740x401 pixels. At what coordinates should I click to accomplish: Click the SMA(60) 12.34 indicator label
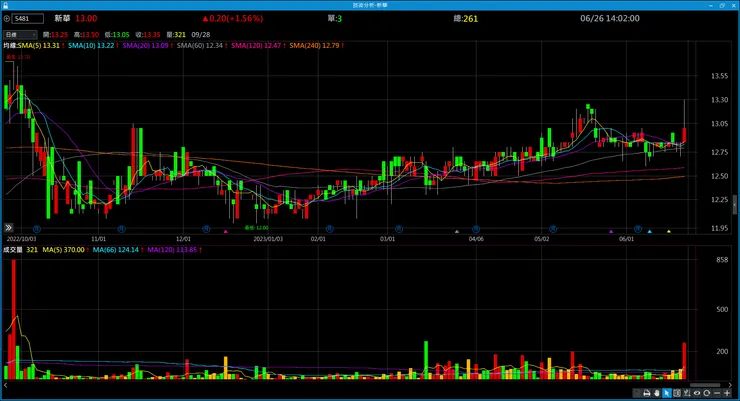click(202, 45)
